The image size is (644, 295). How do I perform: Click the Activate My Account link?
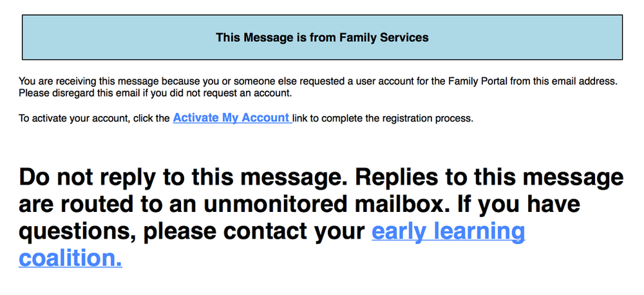(x=231, y=118)
